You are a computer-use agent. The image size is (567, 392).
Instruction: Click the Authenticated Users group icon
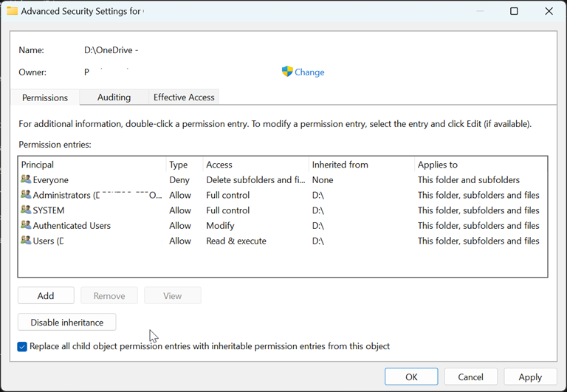(27, 226)
